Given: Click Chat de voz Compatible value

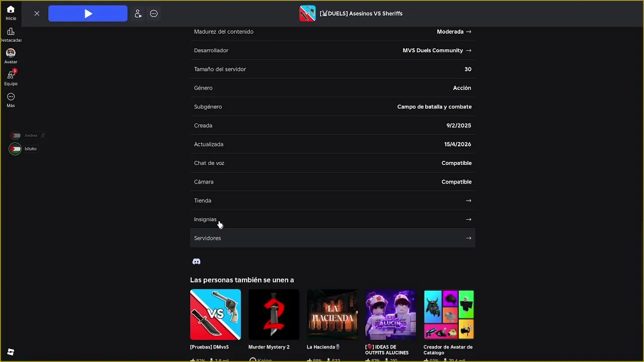Looking at the screenshot, I should (456, 163).
